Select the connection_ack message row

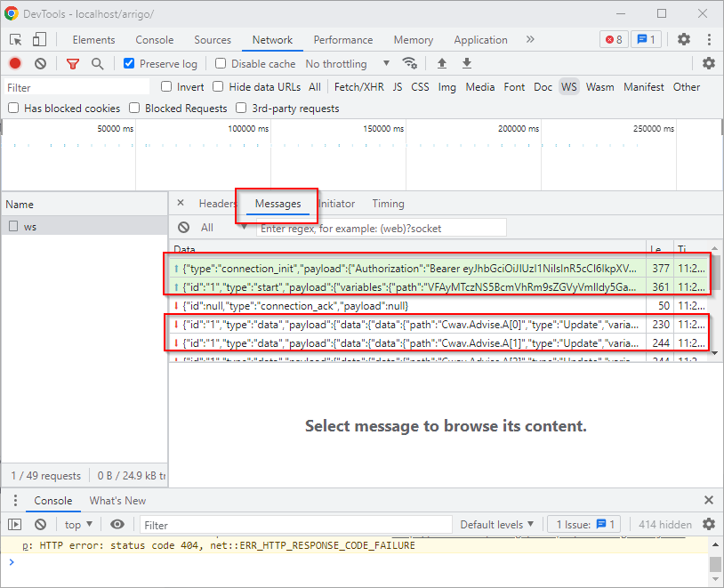pyautogui.click(x=439, y=305)
